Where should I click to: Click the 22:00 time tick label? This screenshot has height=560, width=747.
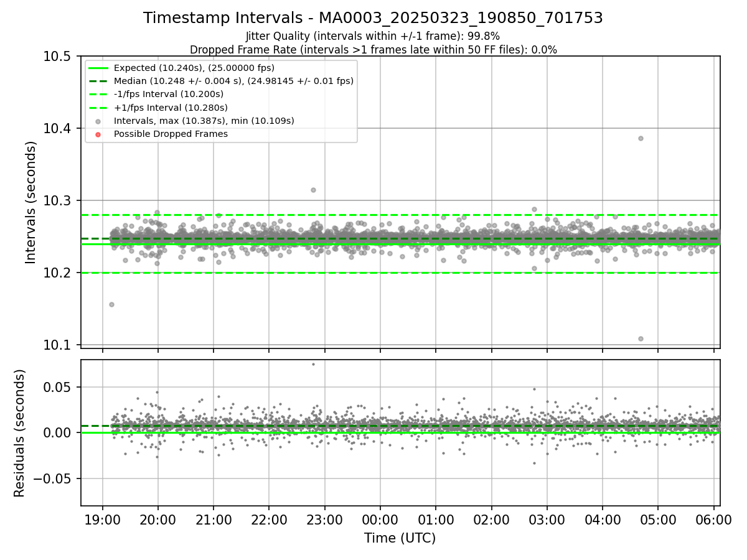click(269, 519)
